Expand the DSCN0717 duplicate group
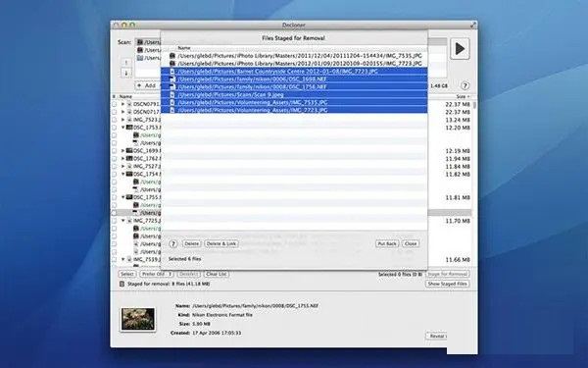This screenshot has width=588, height=368. click(x=122, y=112)
